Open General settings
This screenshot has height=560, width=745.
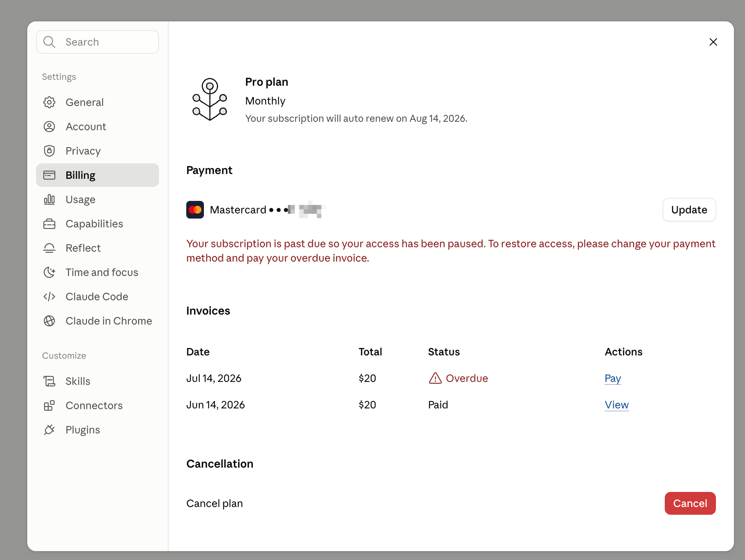[98, 102]
